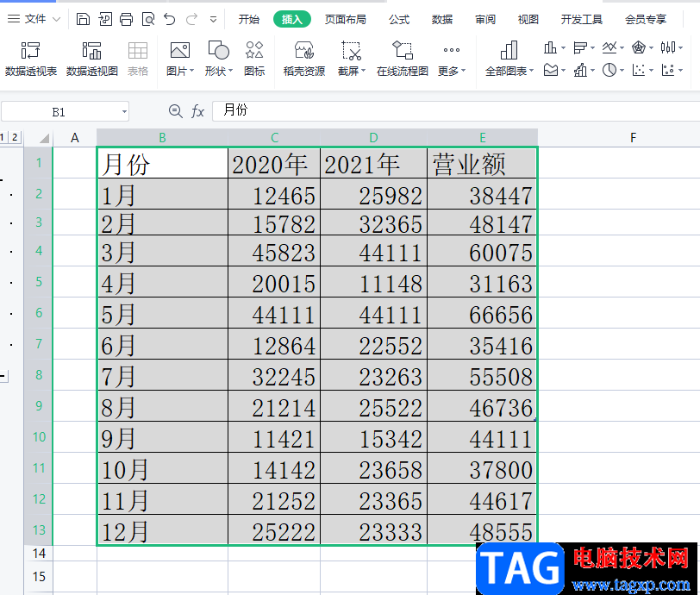Click the Print icon
Viewport: 700px width, 595px height.
pyautogui.click(x=127, y=19)
